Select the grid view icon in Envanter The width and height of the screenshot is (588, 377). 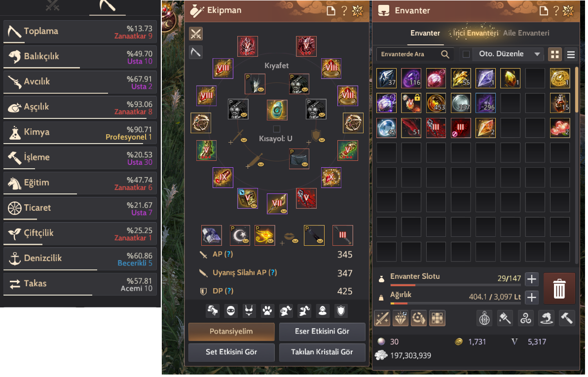[x=554, y=55]
